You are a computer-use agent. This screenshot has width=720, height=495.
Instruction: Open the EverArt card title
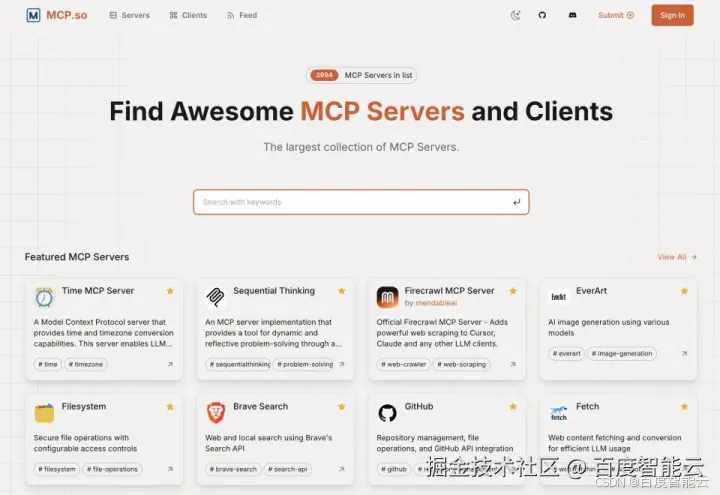pos(591,291)
